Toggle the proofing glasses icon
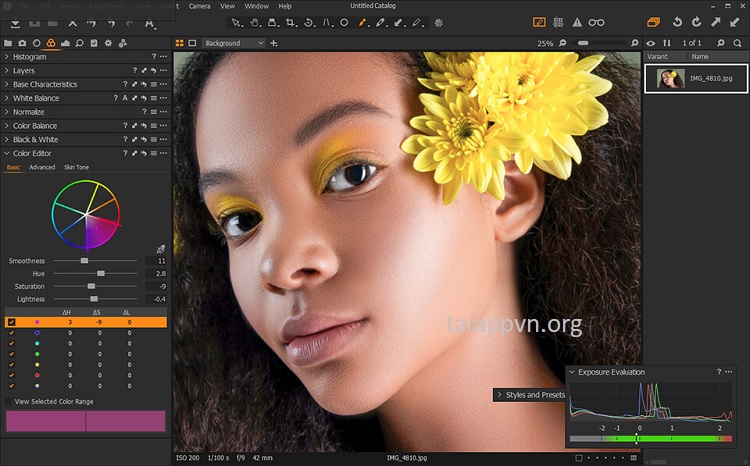 point(596,22)
